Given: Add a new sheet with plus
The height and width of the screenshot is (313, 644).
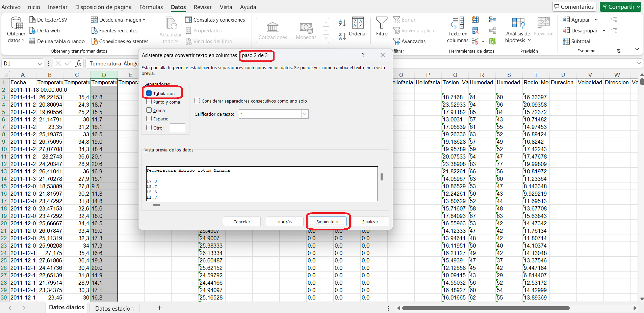Looking at the screenshot, I should click(159, 308).
